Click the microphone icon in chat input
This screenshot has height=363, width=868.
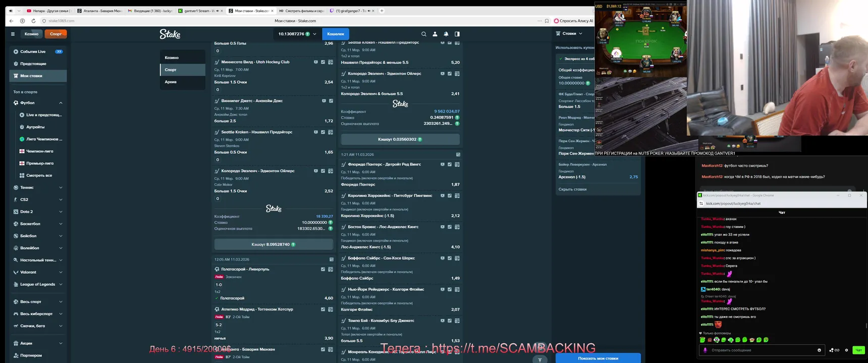pyautogui.click(x=705, y=350)
